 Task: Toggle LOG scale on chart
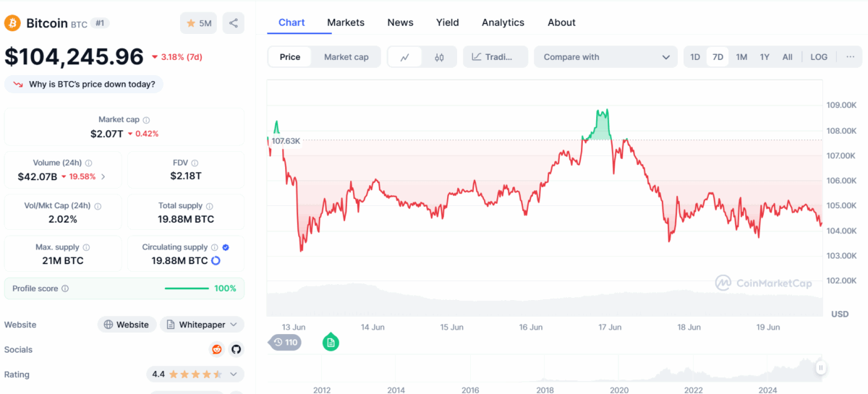click(819, 57)
